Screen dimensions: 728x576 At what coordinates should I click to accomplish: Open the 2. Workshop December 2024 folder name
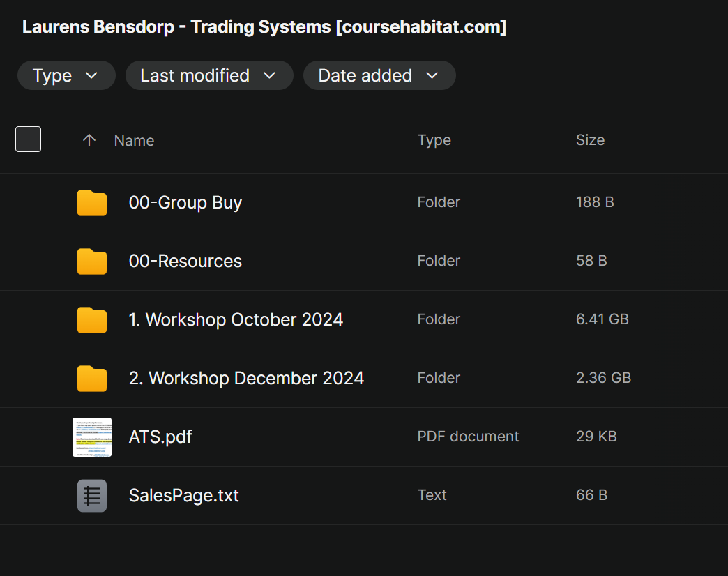point(246,379)
